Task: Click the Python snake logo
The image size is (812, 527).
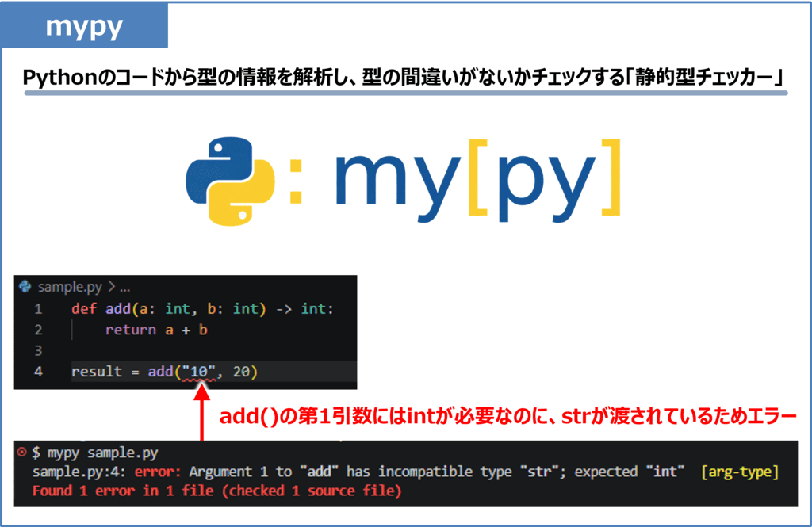Action: 230,181
